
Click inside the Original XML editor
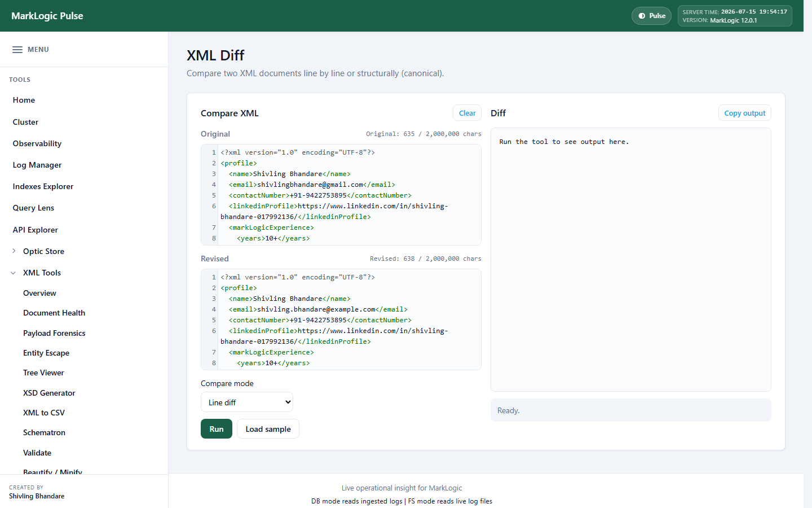(341, 195)
